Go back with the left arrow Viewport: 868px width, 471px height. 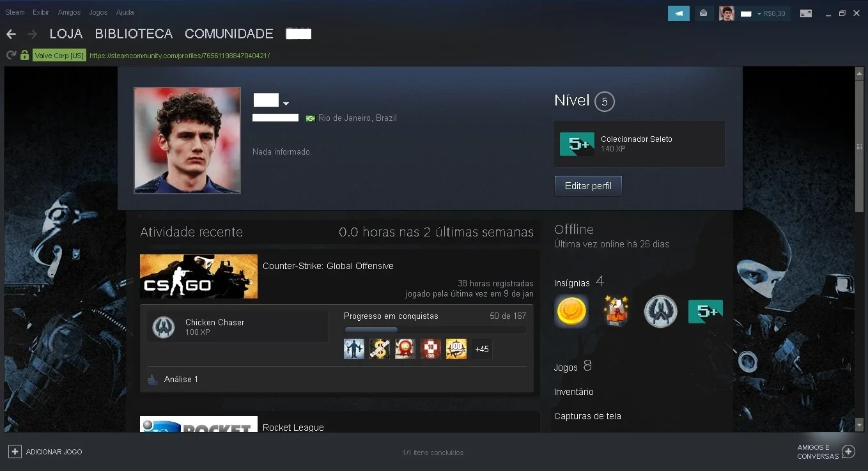click(x=11, y=34)
